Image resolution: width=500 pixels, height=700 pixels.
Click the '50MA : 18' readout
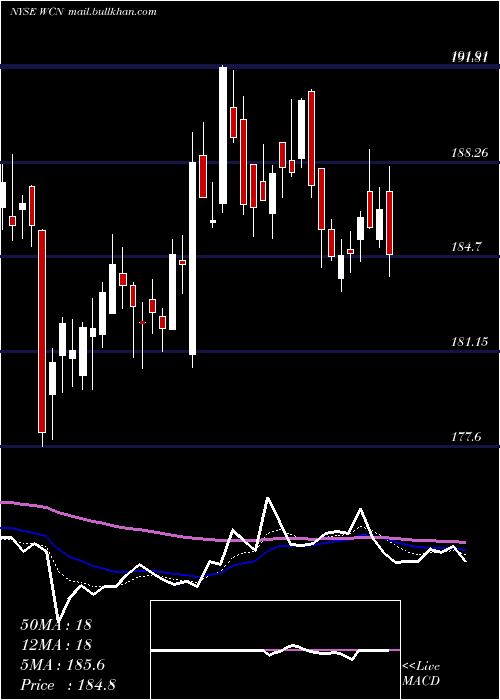[56, 625]
